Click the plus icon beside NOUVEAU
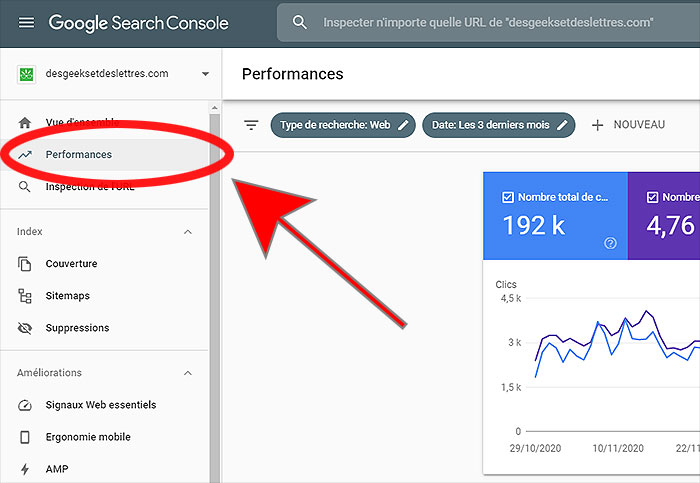This screenshot has width=700, height=483. coord(597,125)
